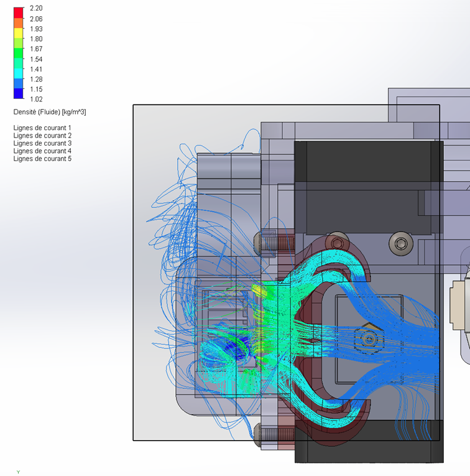Screen dimensions: 470x476
Task: Click the orange color band in legend
Action: click(x=19, y=23)
